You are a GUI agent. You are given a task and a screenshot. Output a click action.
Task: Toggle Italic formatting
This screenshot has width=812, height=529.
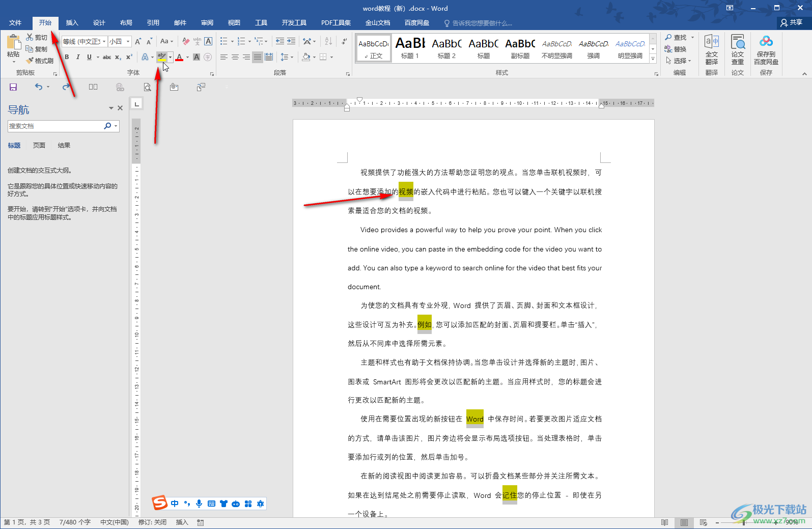pos(78,57)
